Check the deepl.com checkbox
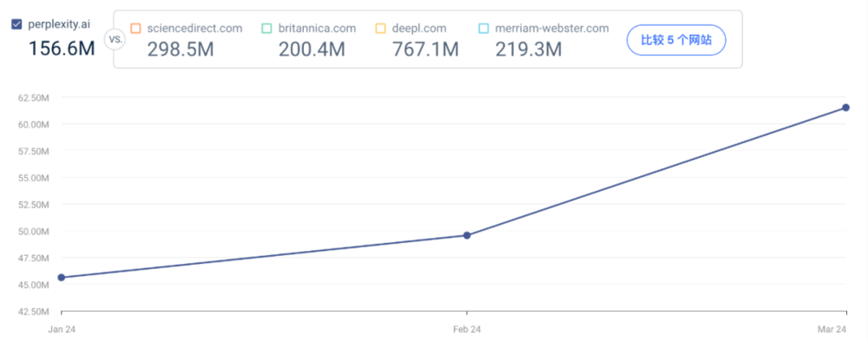Image resolution: width=868 pixels, height=342 pixels. click(x=380, y=29)
